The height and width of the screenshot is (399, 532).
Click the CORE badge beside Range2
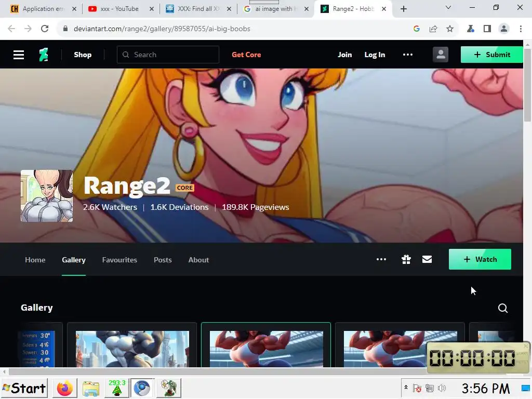185,188
